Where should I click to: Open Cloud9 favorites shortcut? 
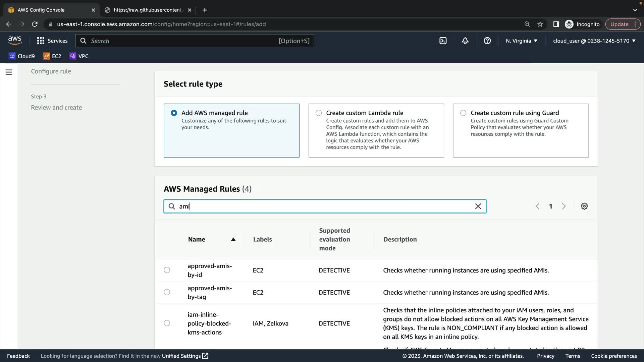[22, 56]
